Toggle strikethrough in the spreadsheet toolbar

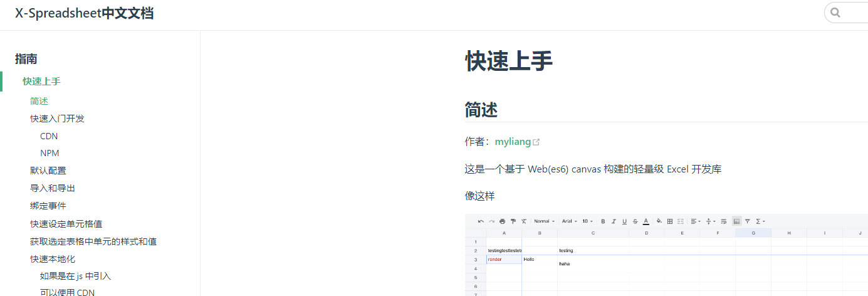tap(635, 221)
